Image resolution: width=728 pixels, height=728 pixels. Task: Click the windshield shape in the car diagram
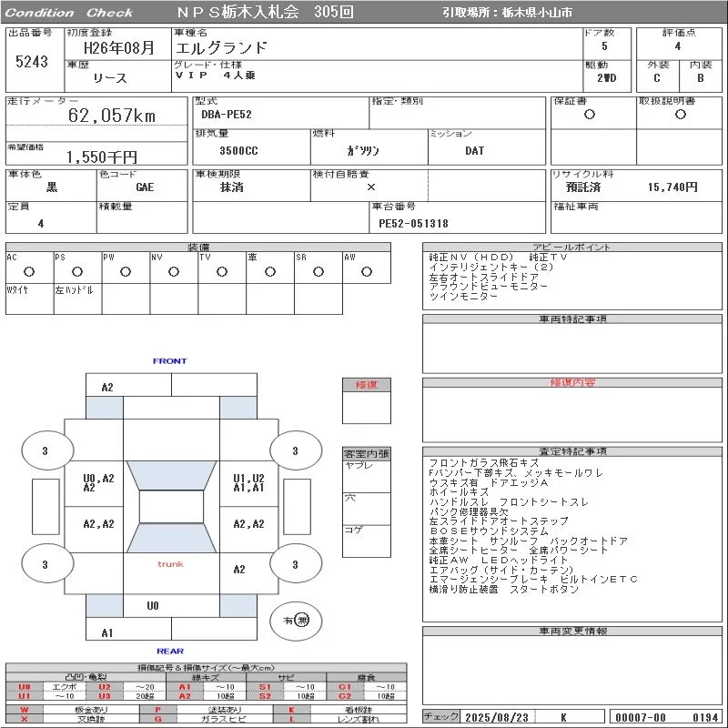click(x=171, y=475)
